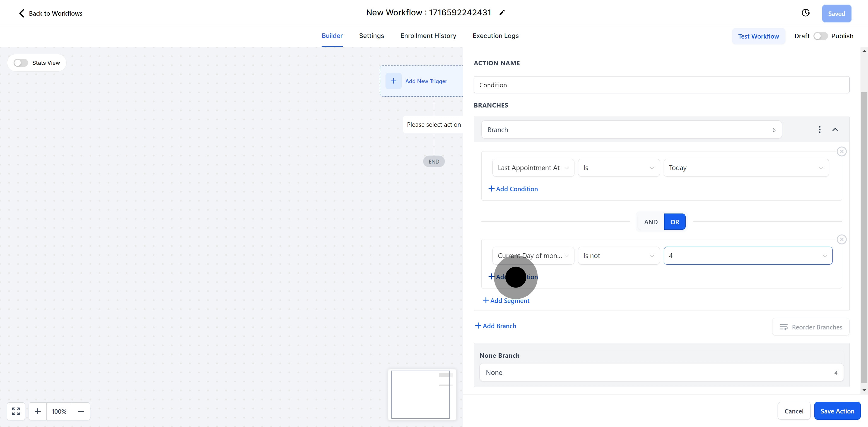Click the Add New Trigger plus icon
The image size is (868, 427).
393,81
